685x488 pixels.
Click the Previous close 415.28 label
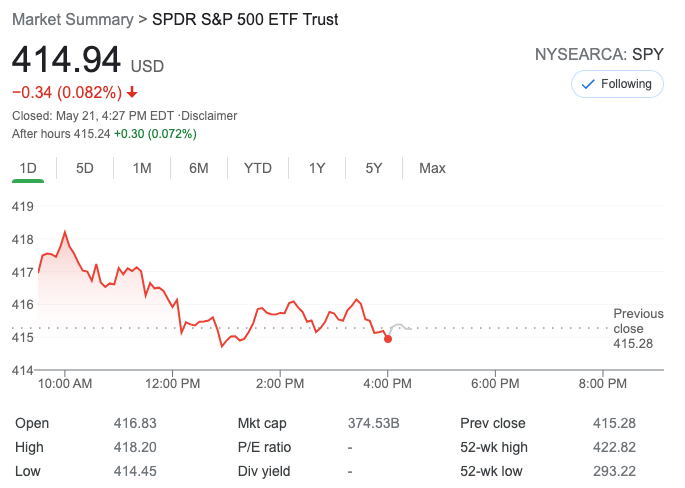click(x=636, y=328)
